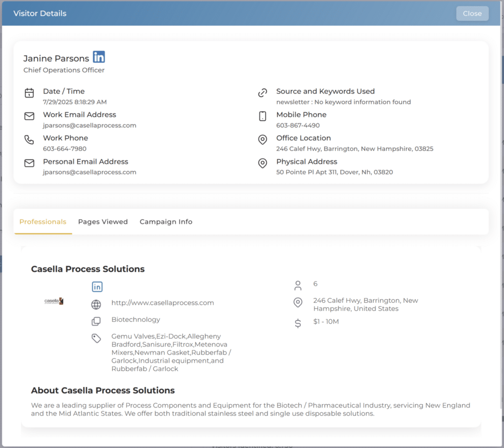The image size is (504, 448).
Task: Click the dollar sign revenue icon
Action: pos(298,323)
